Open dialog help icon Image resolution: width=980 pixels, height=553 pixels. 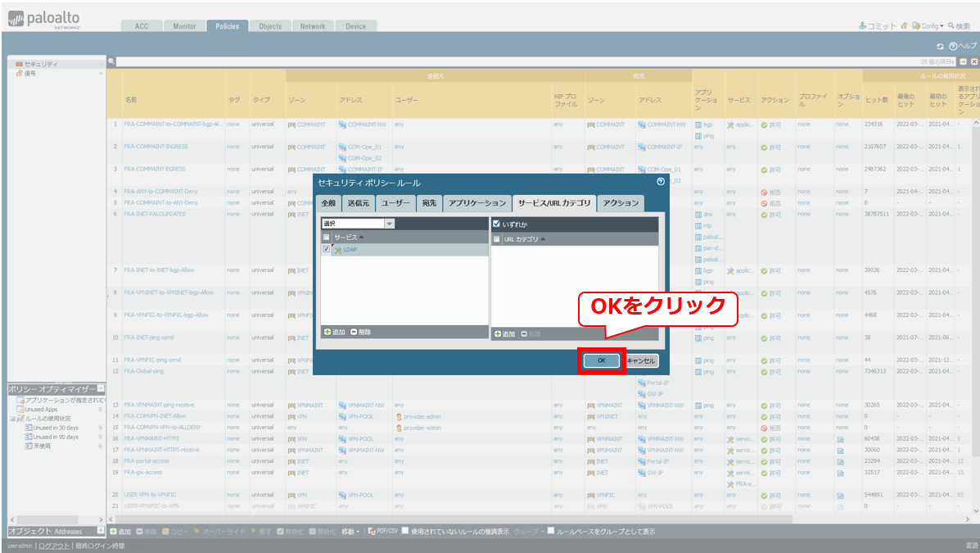(x=661, y=182)
